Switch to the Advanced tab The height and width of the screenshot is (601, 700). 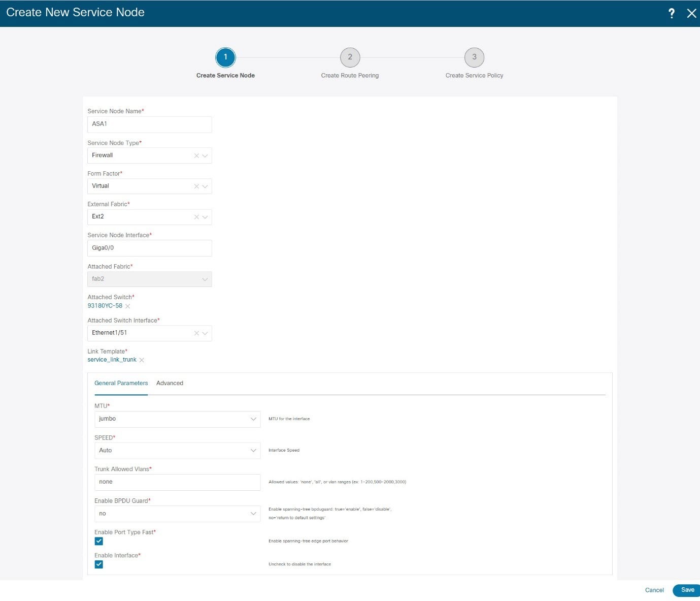(170, 383)
